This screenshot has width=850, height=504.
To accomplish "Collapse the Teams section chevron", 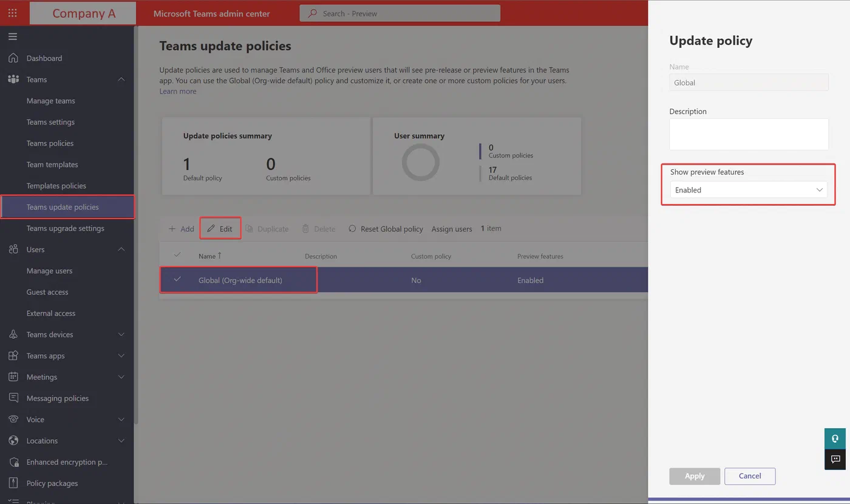I will point(121,80).
